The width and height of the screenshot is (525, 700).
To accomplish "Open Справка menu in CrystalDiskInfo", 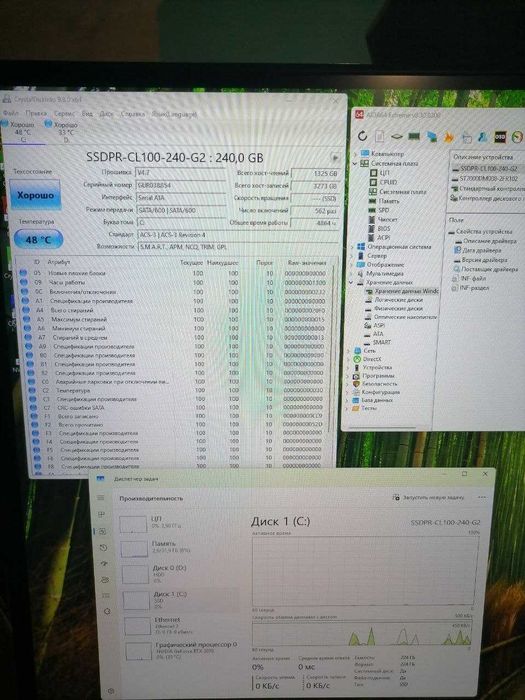I will [x=133, y=114].
